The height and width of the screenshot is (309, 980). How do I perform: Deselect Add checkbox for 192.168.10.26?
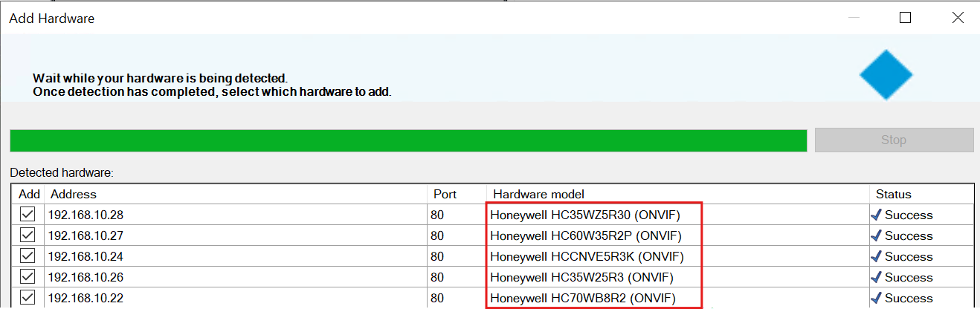point(28,277)
